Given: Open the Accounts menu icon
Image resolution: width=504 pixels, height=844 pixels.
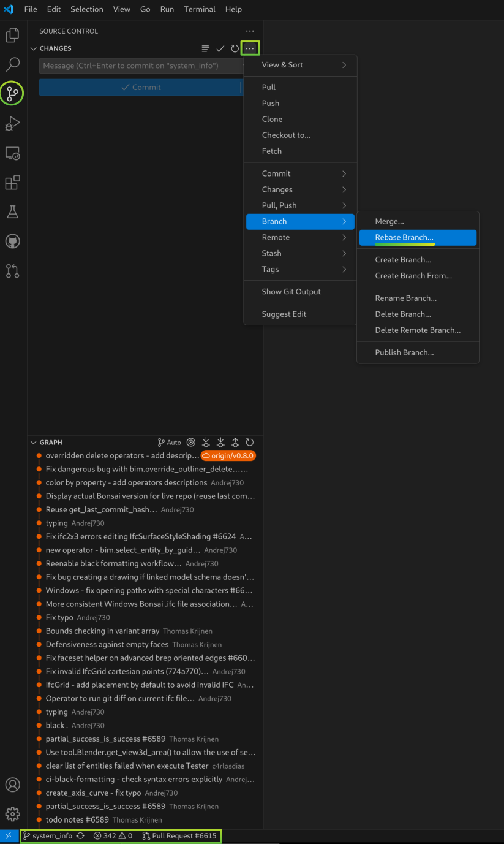Looking at the screenshot, I should click(x=13, y=785).
